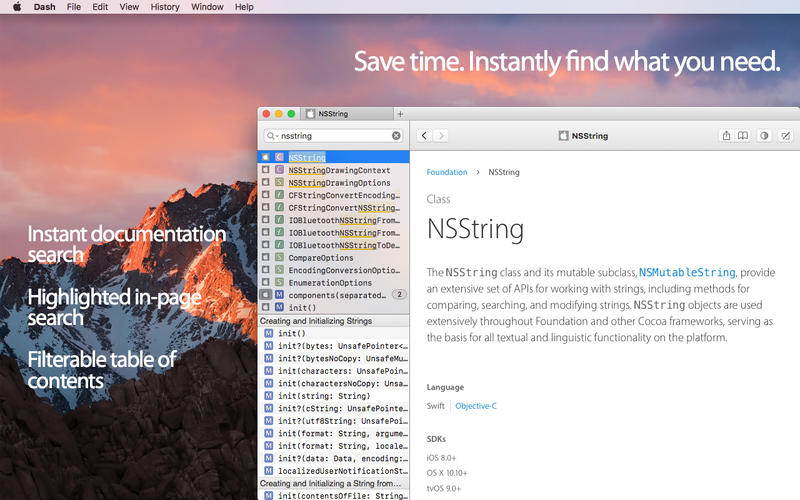Click the M icon for localizedUserNotificationSt
The width and height of the screenshot is (800, 500).
click(269, 470)
